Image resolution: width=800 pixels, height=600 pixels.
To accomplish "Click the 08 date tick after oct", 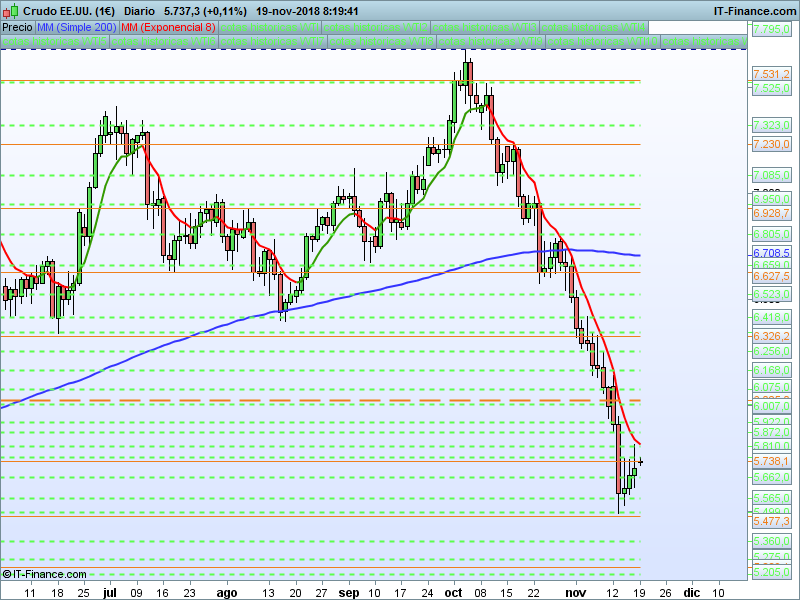I will click(x=481, y=593).
